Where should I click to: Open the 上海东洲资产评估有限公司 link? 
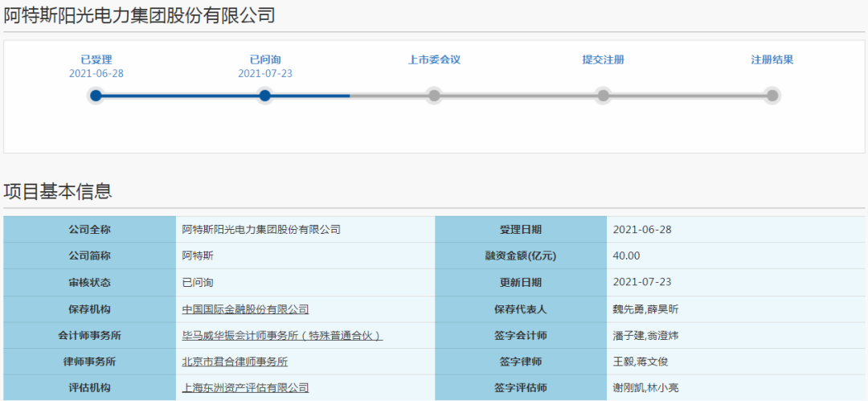pos(245,388)
